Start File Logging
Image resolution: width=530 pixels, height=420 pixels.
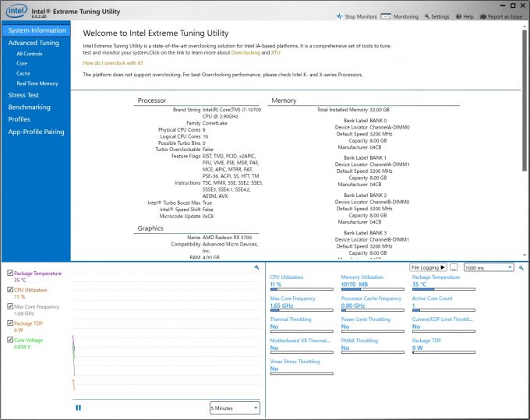coord(428,267)
